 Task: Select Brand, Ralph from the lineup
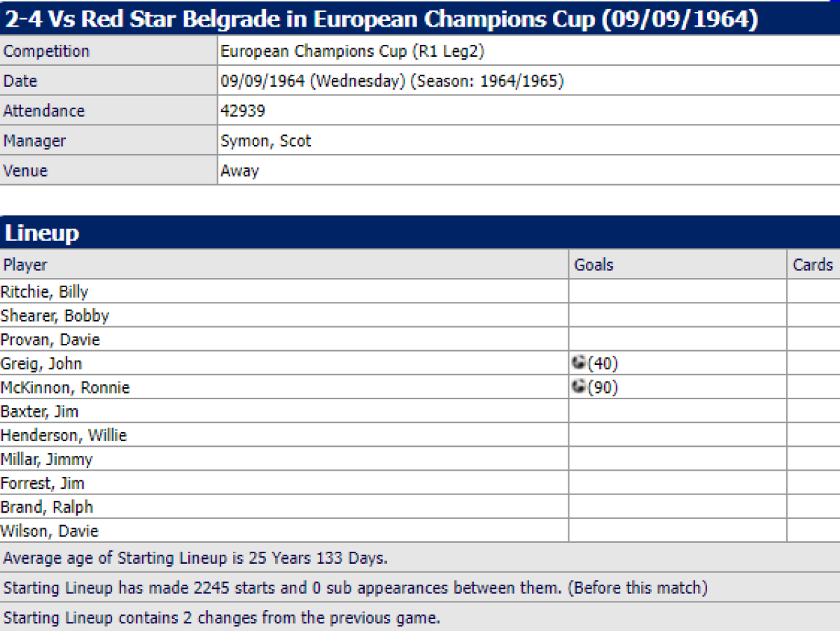pyautogui.click(x=47, y=506)
